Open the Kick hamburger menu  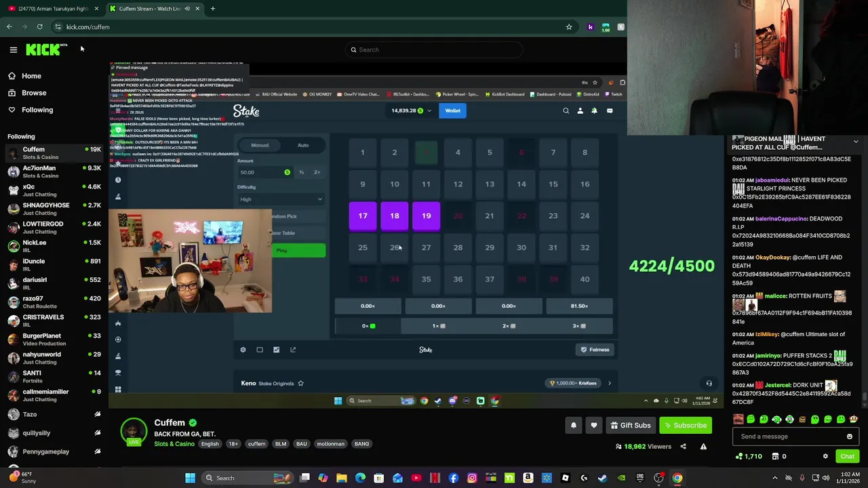[13, 49]
